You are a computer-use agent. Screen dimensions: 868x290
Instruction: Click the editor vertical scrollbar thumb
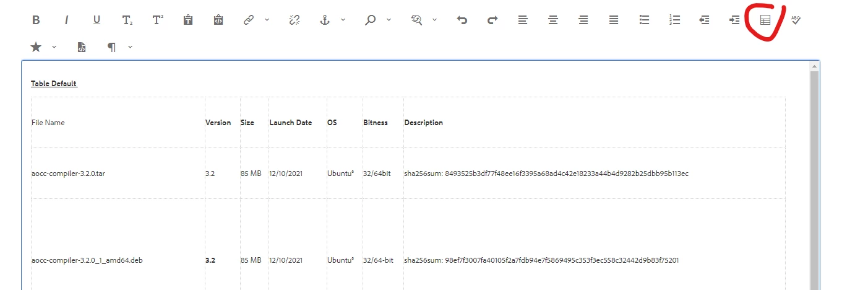814,180
